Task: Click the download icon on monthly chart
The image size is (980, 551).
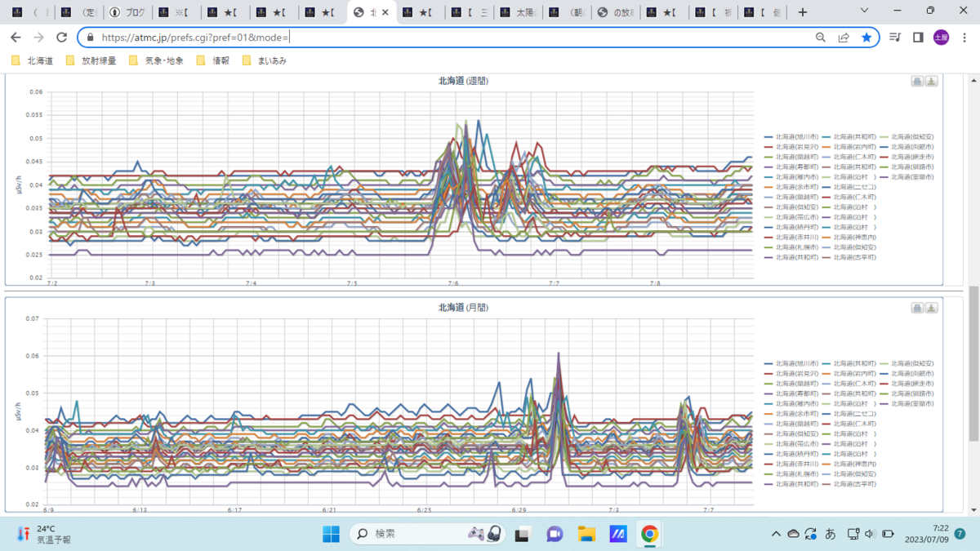Action: pyautogui.click(x=932, y=308)
